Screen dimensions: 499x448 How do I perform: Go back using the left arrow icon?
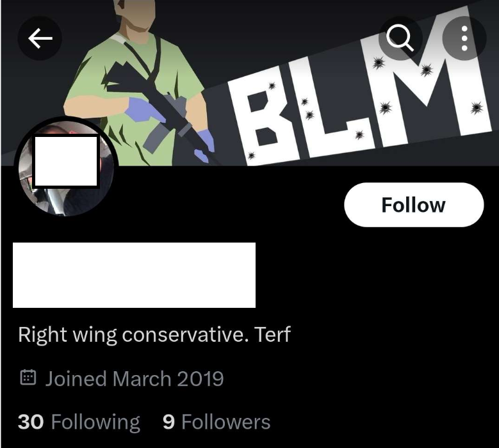(x=40, y=38)
